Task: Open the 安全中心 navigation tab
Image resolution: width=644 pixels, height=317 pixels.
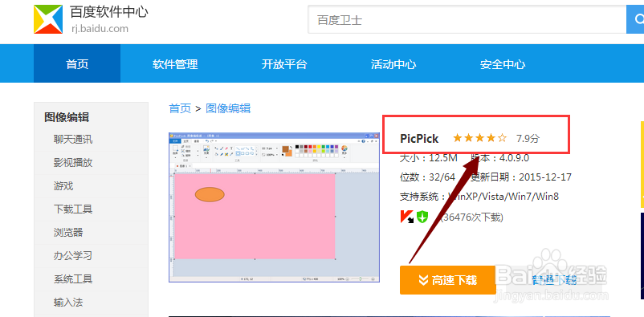Action: [x=503, y=64]
